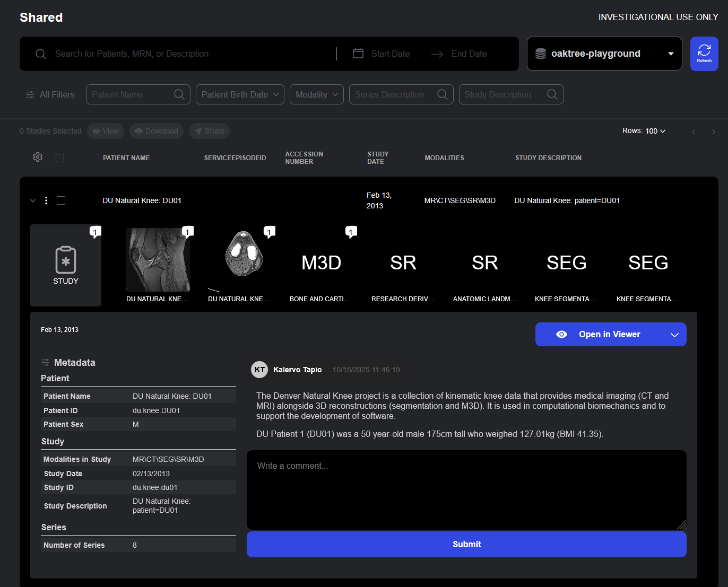The image size is (728, 587).
Task: Check the DU Natural Knee DU01 row checkbox
Action: 61,200
